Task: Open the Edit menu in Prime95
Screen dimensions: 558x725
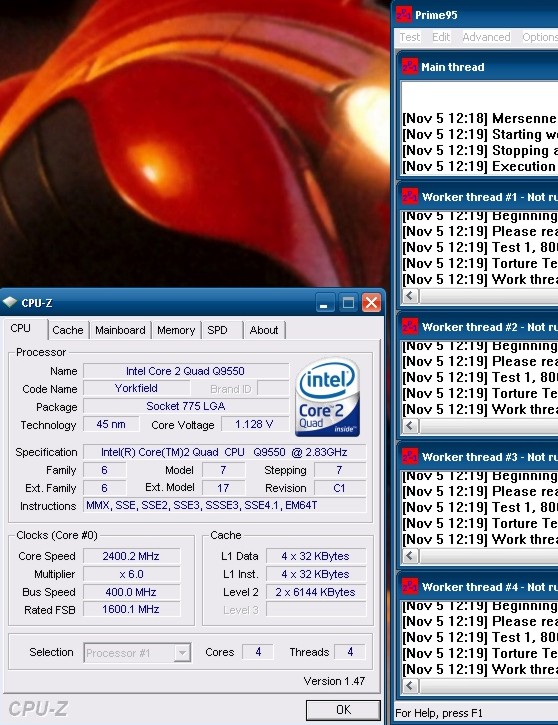Action: coord(441,37)
